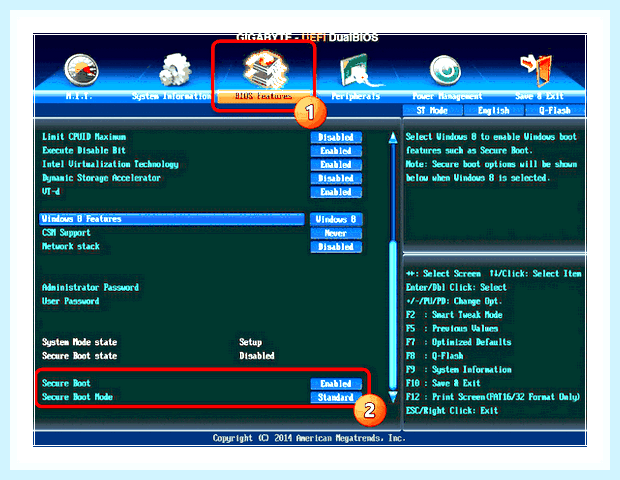Toggle the Secure Boot Enabled value
Image resolution: width=620 pixels, height=480 pixels.
336,384
